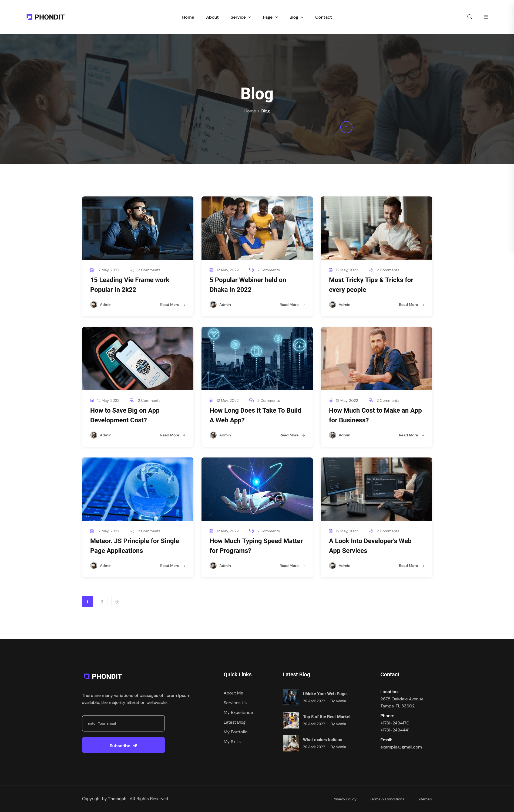Click What makes Indiana footer thumbnail
The height and width of the screenshot is (812, 514).
(x=291, y=743)
